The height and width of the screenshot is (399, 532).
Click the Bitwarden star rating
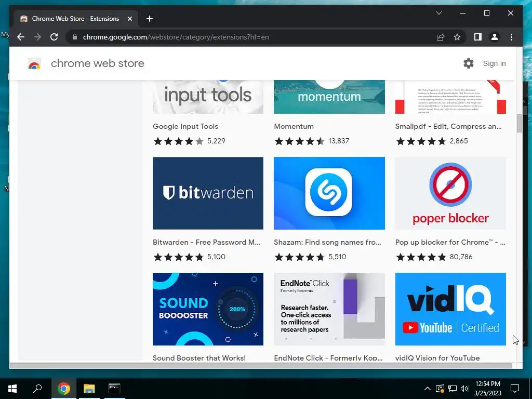[x=179, y=257]
